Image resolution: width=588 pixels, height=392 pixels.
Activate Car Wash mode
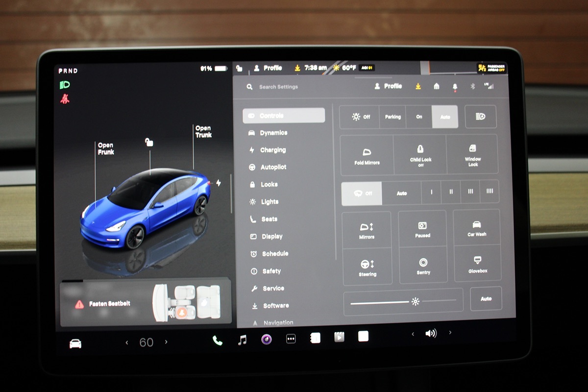click(x=477, y=228)
